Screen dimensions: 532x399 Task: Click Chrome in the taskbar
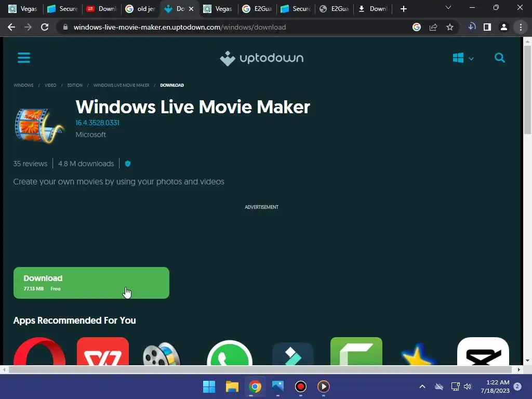[x=255, y=387]
